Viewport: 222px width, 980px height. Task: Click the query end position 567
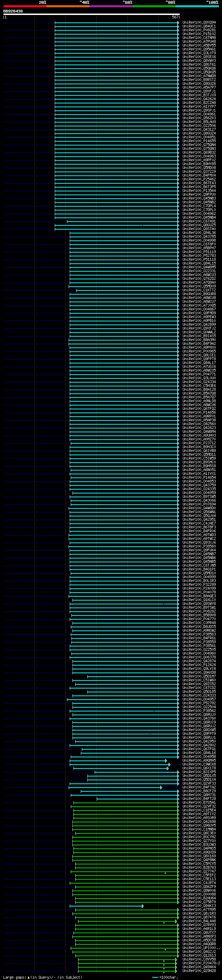(x=175, y=17)
